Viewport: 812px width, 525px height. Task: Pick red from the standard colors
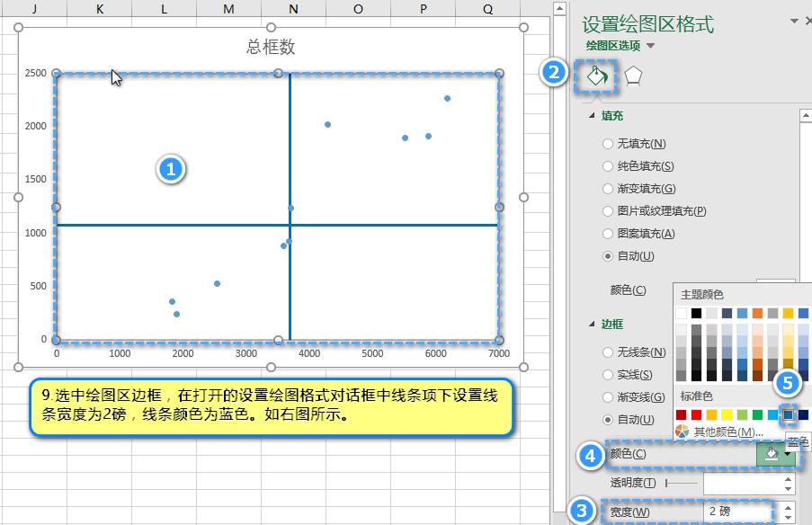tap(696, 414)
